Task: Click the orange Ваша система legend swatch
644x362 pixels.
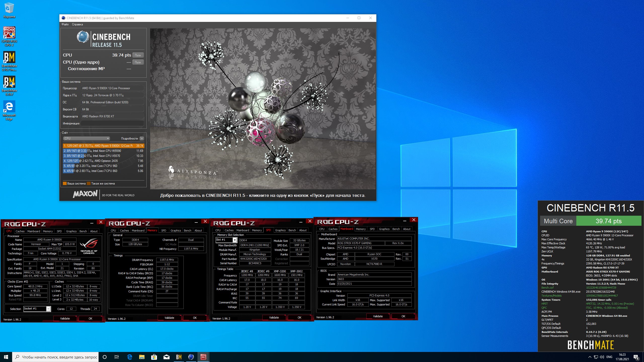Action: (x=65, y=184)
